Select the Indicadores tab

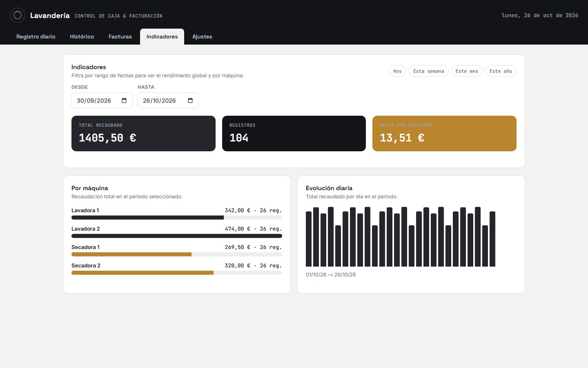162,36
